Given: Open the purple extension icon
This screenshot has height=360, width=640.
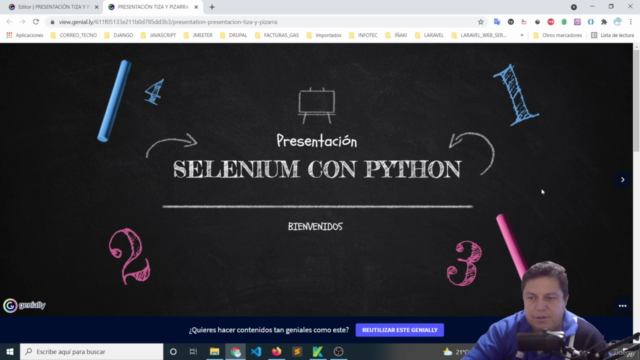Looking at the screenshot, I should pos(577,22).
